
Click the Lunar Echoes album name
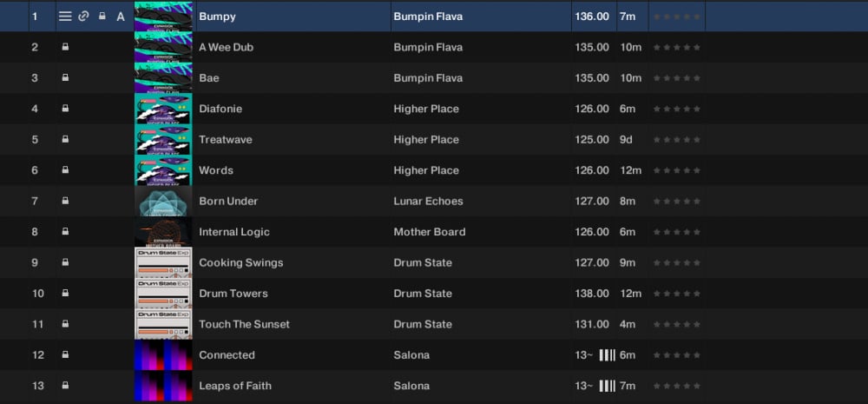pos(428,202)
